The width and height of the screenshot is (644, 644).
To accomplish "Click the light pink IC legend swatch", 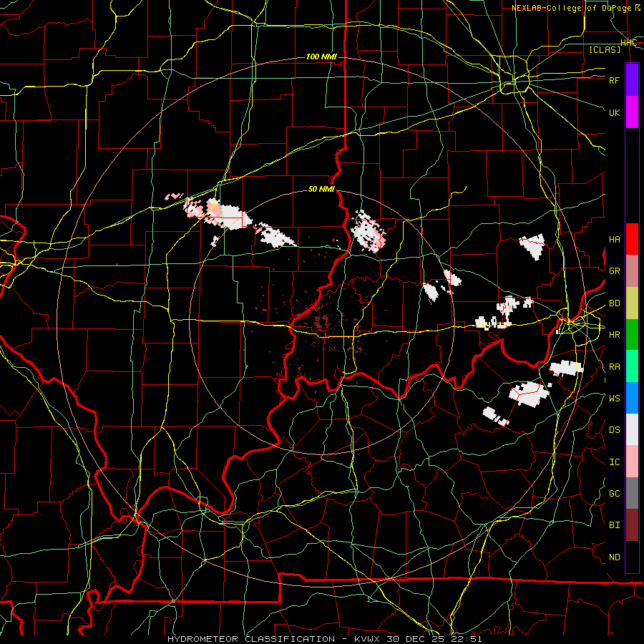I will [x=632, y=462].
